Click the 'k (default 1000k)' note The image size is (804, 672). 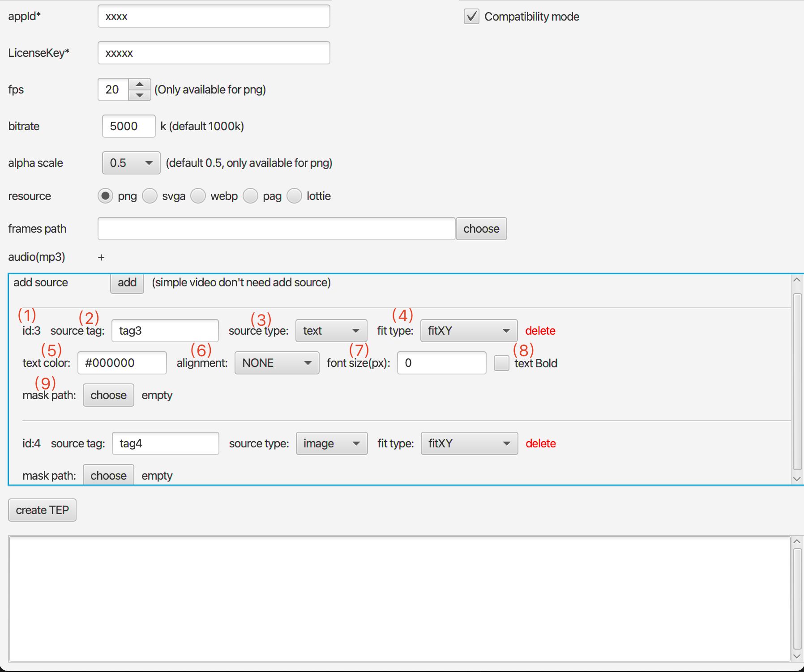[x=202, y=126]
